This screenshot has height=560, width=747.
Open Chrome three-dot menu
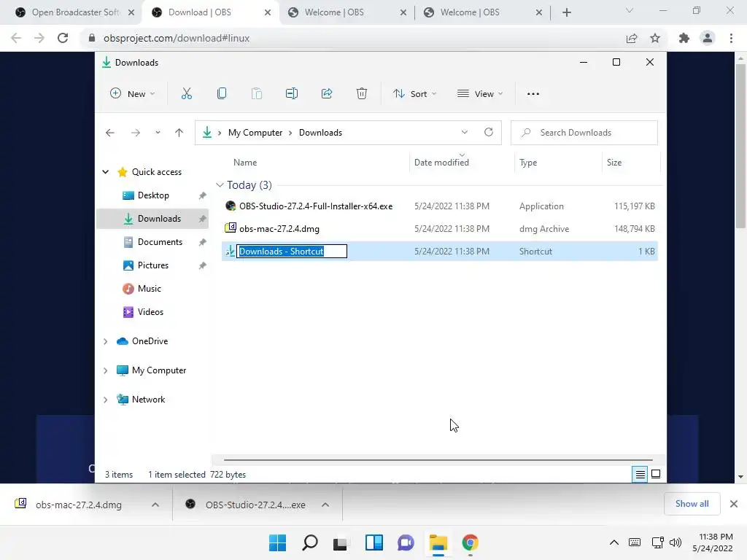tap(731, 38)
